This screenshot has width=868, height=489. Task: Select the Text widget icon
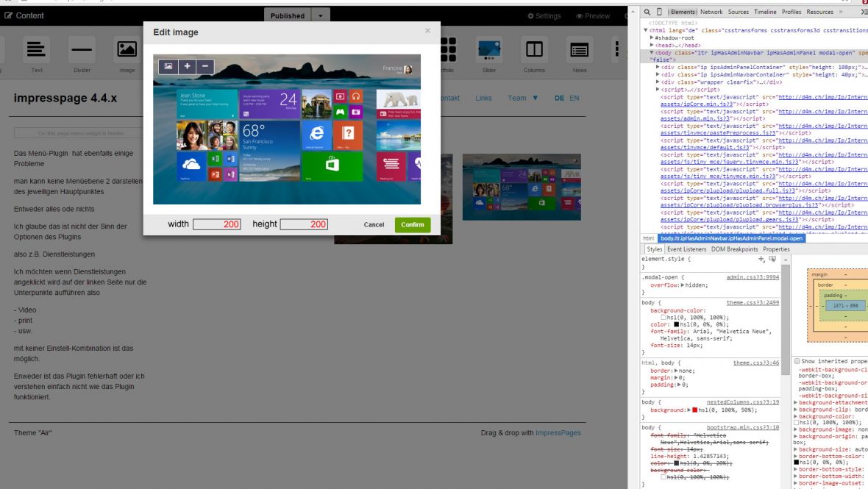point(36,49)
